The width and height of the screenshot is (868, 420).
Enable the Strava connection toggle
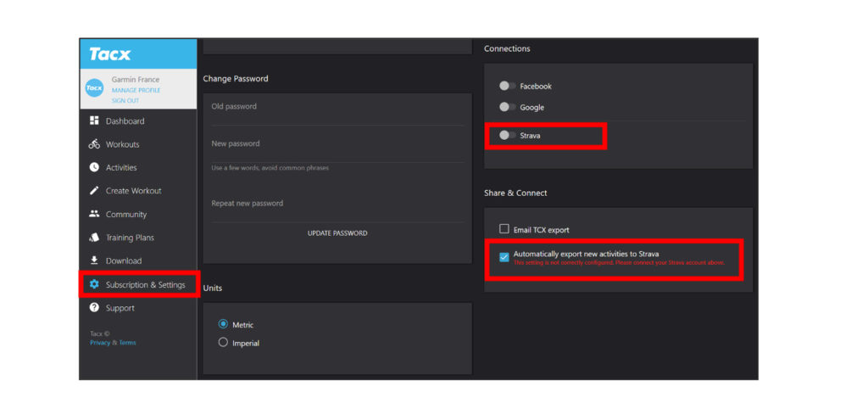coord(507,135)
